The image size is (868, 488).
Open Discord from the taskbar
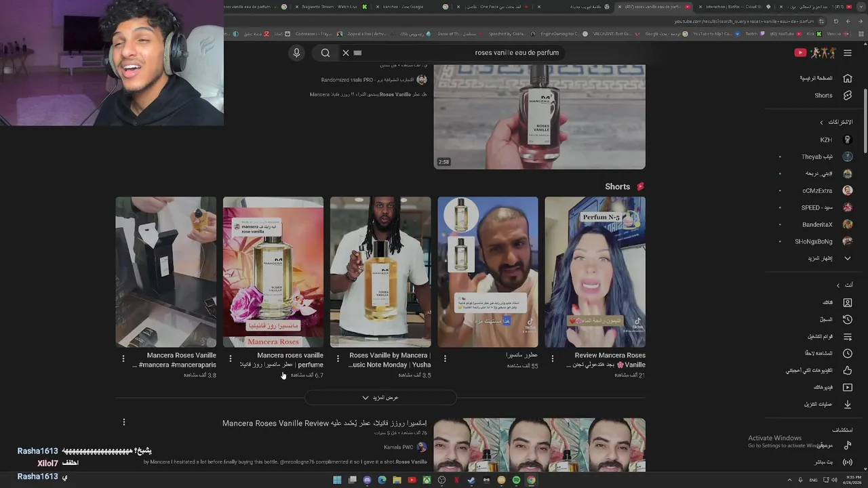tap(367, 480)
